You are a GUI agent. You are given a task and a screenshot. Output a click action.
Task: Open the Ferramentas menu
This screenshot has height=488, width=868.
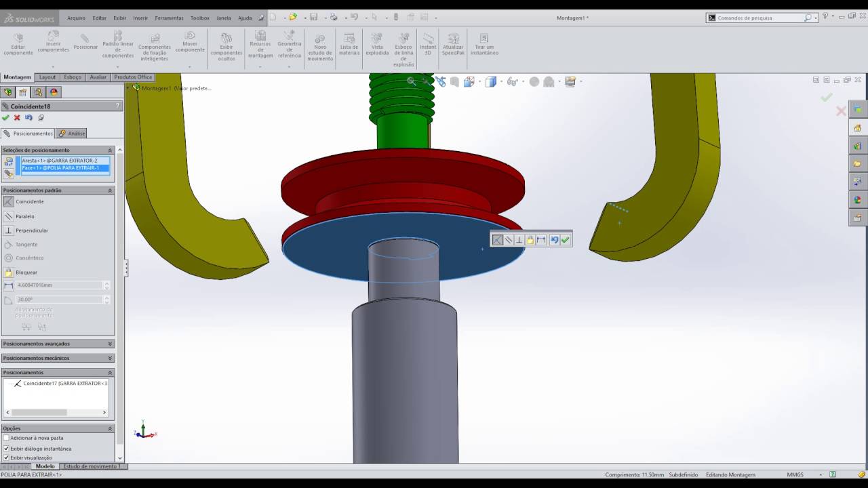click(169, 18)
